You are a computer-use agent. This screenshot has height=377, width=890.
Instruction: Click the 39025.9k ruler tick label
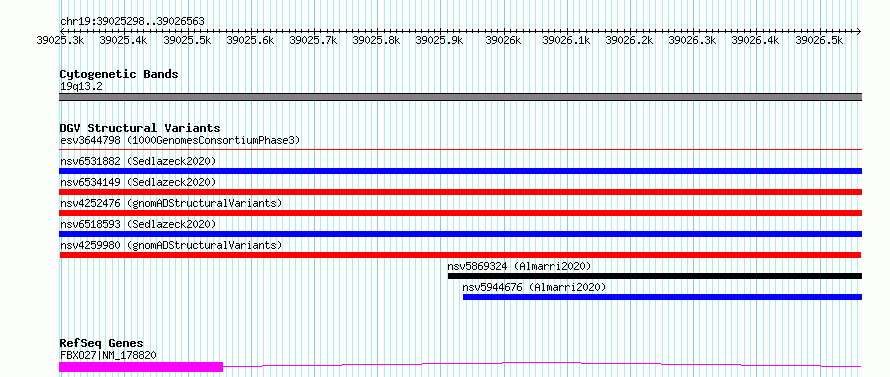(439, 40)
